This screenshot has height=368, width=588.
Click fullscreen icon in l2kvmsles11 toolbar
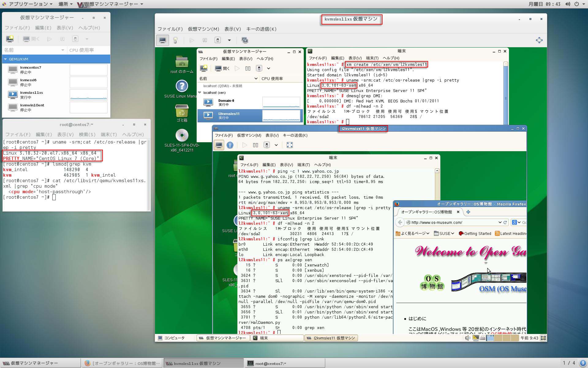(289, 145)
